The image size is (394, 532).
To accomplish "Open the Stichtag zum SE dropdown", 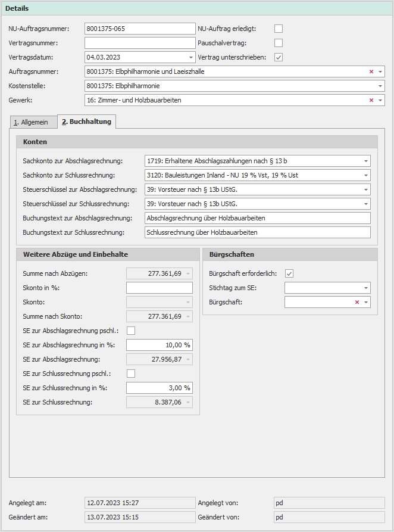I will tap(366, 288).
